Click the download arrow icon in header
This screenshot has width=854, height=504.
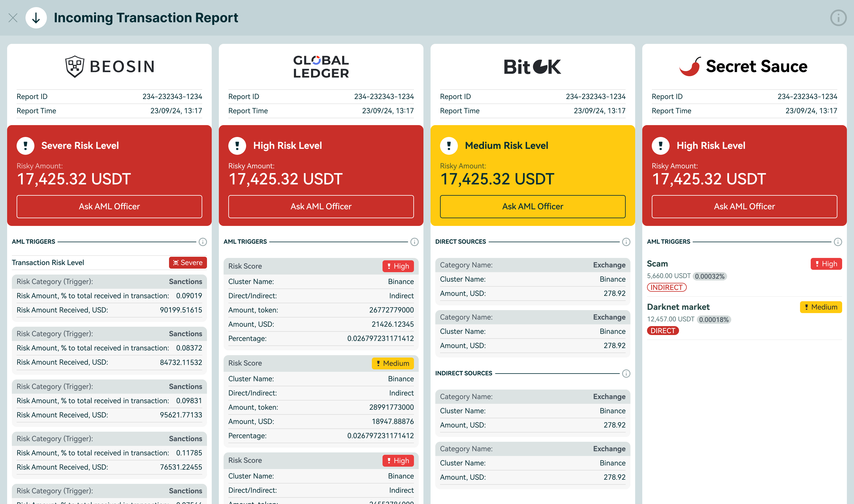click(x=36, y=18)
